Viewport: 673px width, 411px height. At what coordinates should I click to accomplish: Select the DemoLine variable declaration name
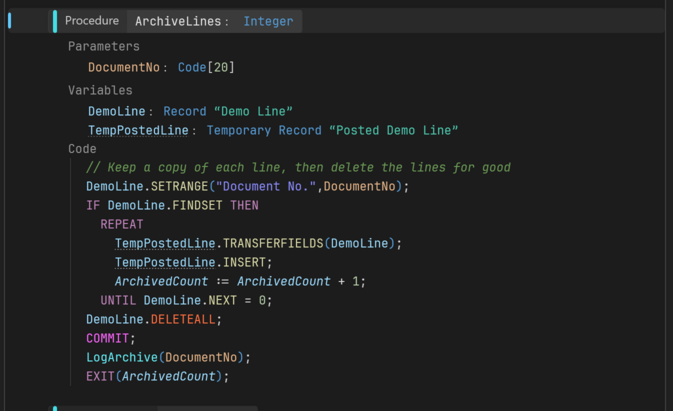coord(117,112)
